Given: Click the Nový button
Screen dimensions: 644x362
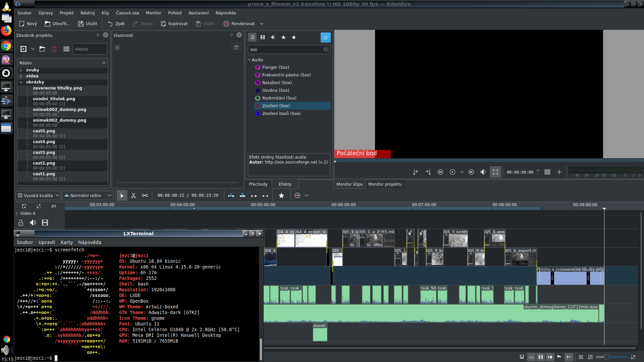Looking at the screenshot, I should point(28,24).
